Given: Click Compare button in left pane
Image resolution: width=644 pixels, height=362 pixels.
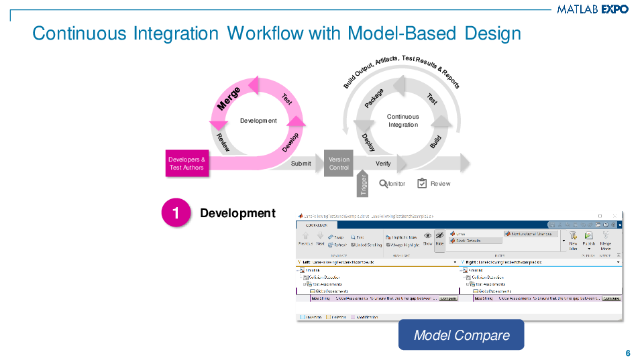Looking at the screenshot, I should [x=448, y=298].
